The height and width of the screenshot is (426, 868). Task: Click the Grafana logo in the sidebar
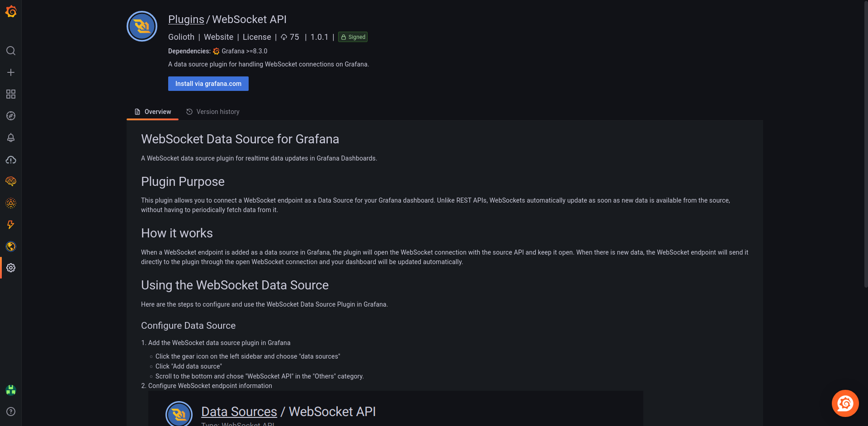[x=11, y=12]
